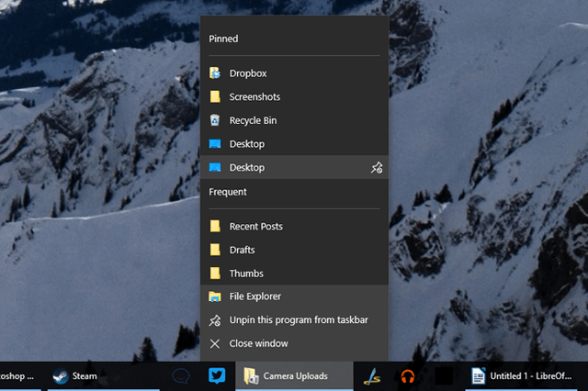Select the highlighted Desktop pinned item

294,167
